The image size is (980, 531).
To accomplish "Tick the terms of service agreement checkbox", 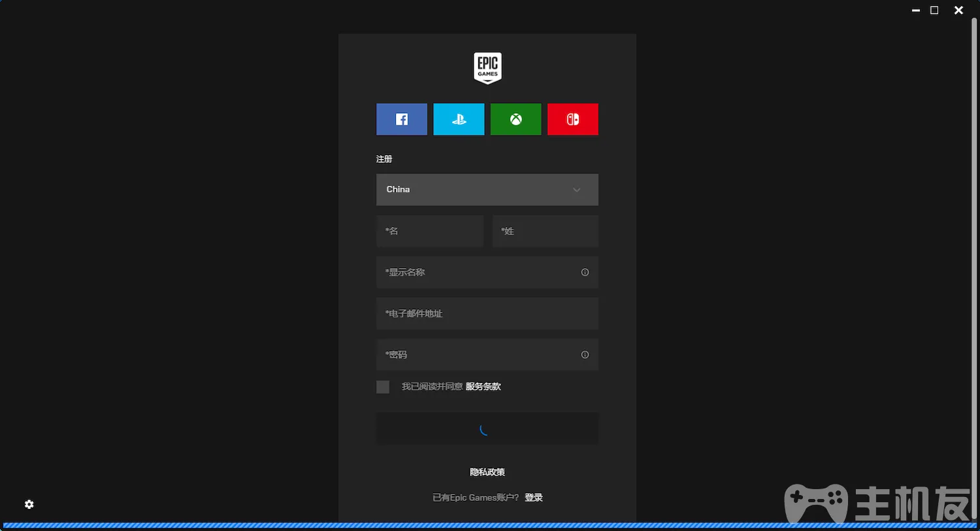I will (383, 387).
